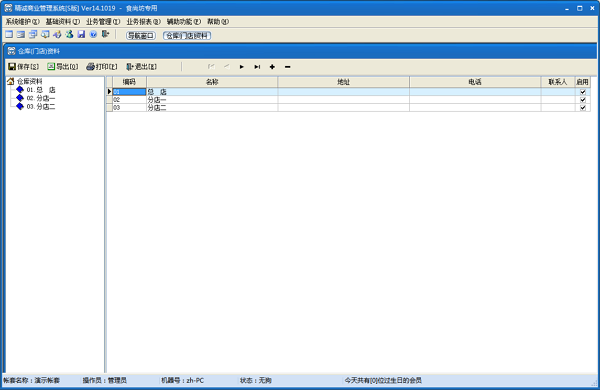Jump to the last record arrow
600x390 pixels.
tap(257, 67)
